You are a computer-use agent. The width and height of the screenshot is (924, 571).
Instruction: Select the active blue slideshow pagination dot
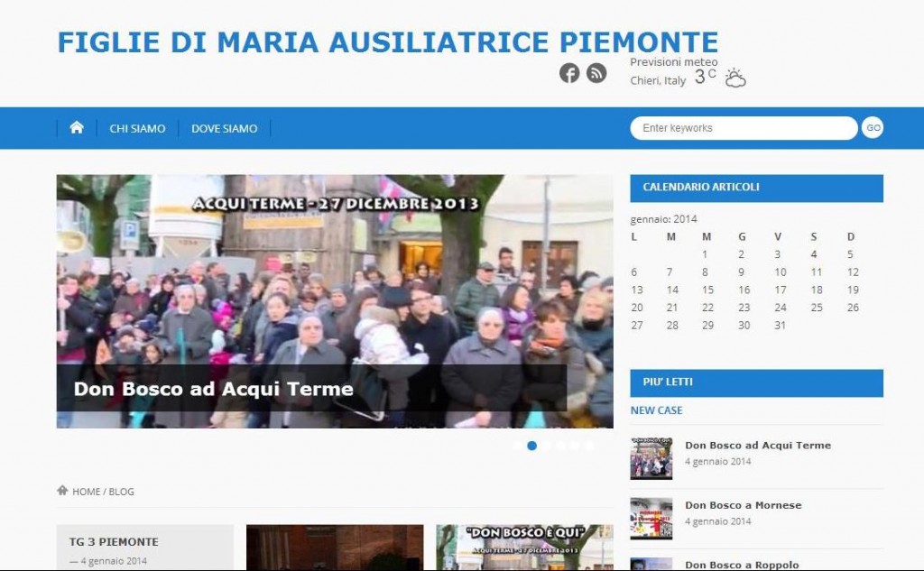tap(531, 447)
